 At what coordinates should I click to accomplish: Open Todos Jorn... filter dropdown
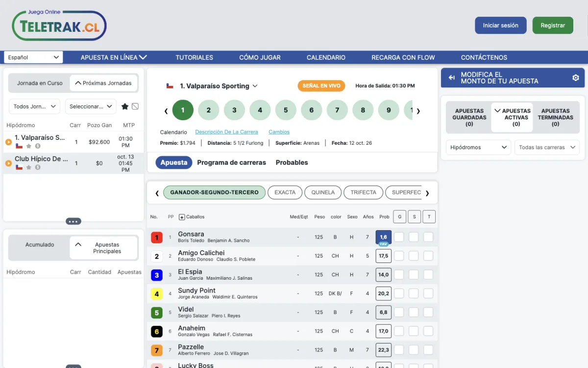pyautogui.click(x=34, y=106)
